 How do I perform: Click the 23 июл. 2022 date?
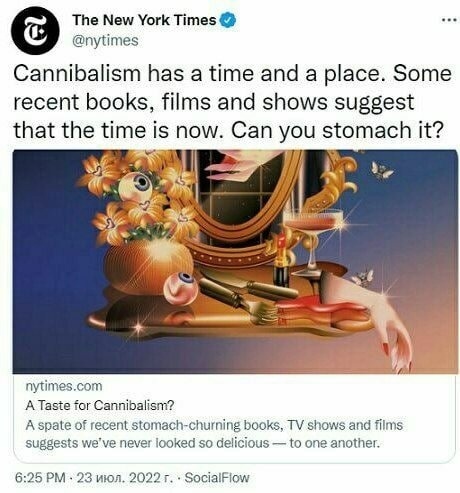[x=125, y=477]
